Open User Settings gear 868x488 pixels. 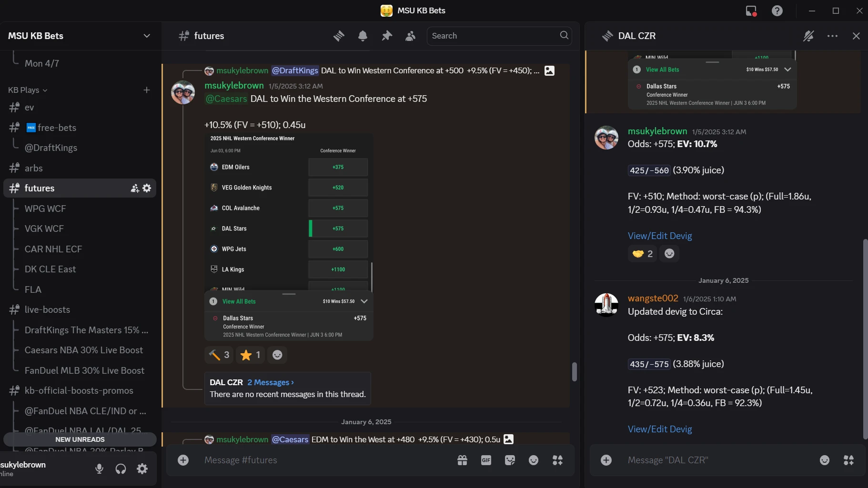(142, 469)
